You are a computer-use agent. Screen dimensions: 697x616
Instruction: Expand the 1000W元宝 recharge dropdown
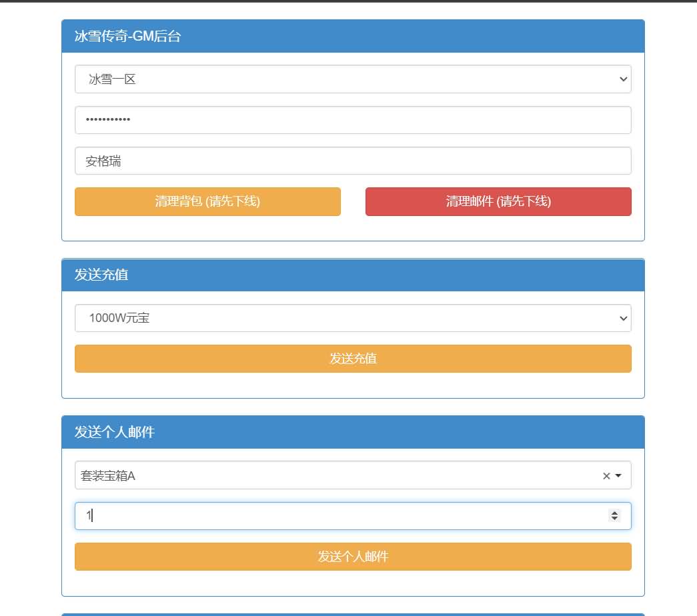[352, 318]
